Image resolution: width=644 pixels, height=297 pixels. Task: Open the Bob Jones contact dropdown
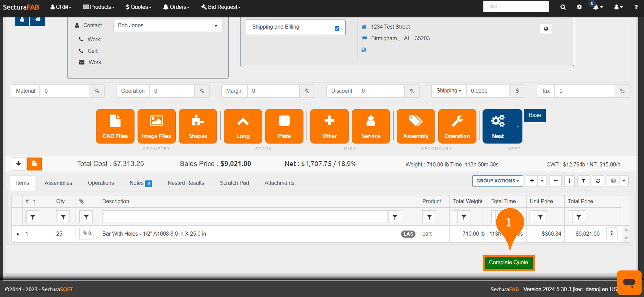(x=168, y=26)
